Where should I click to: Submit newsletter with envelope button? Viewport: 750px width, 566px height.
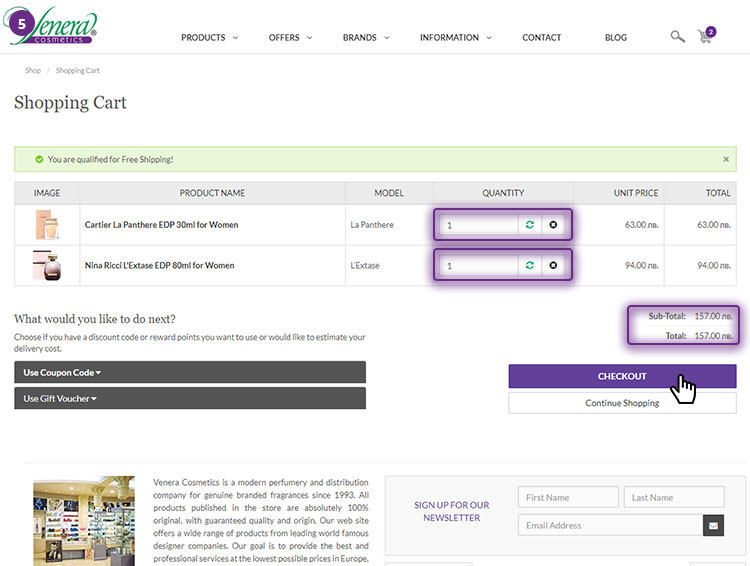pyautogui.click(x=713, y=525)
